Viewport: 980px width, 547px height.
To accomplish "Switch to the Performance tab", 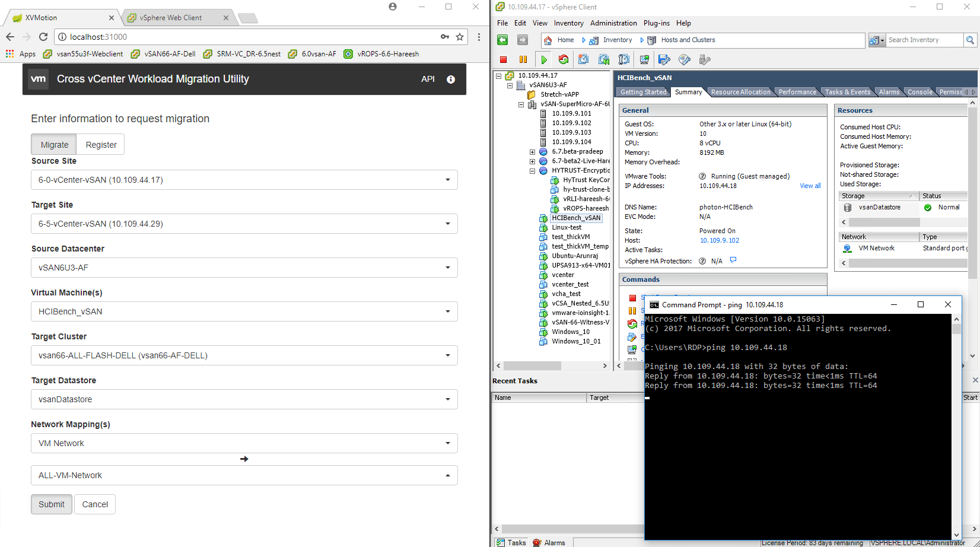I will click(797, 92).
